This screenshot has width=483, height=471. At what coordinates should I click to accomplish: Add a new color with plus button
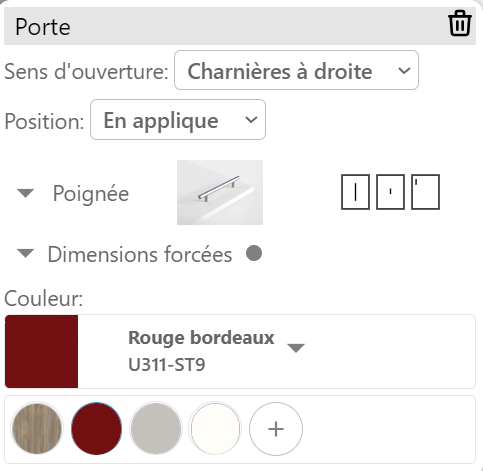click(276, 429)
